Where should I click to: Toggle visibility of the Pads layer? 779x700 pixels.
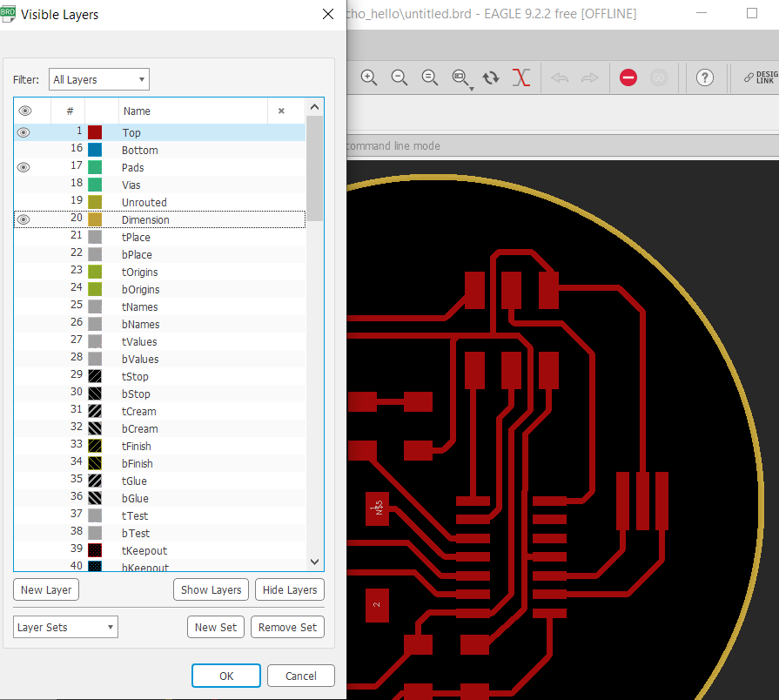coord(24,167)
